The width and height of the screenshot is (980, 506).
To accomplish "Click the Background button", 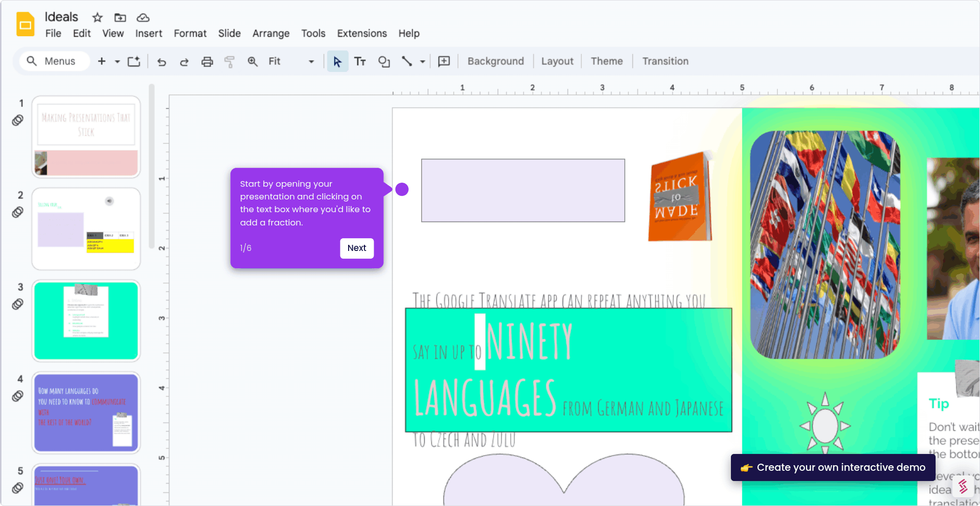I will 496,61.
